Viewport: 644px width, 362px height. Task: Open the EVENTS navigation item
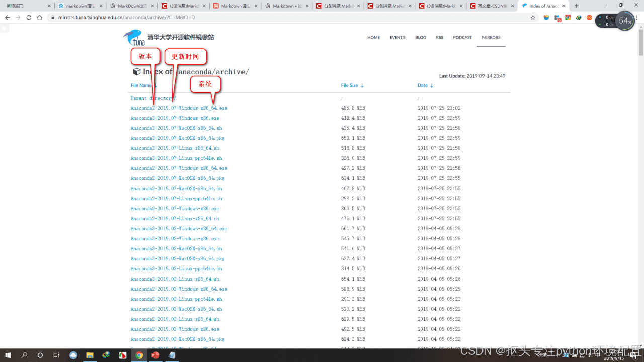point(397,38)
